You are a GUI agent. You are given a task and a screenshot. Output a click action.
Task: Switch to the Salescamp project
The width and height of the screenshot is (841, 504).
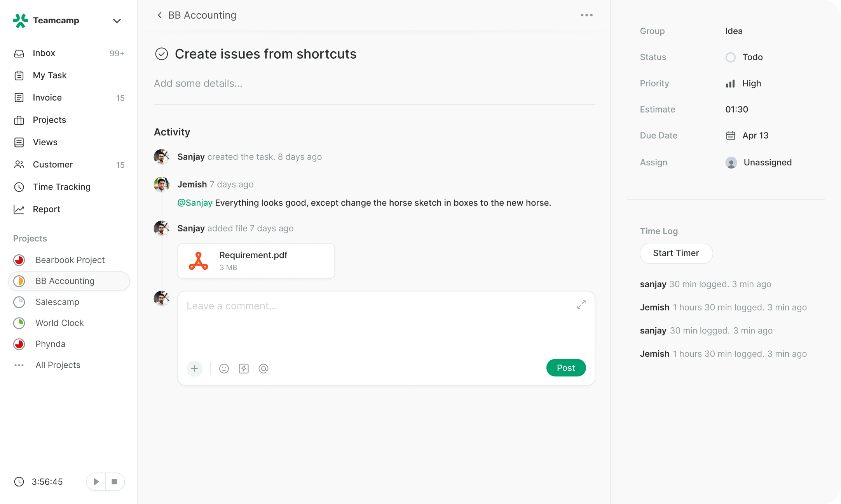coord(57,302)
